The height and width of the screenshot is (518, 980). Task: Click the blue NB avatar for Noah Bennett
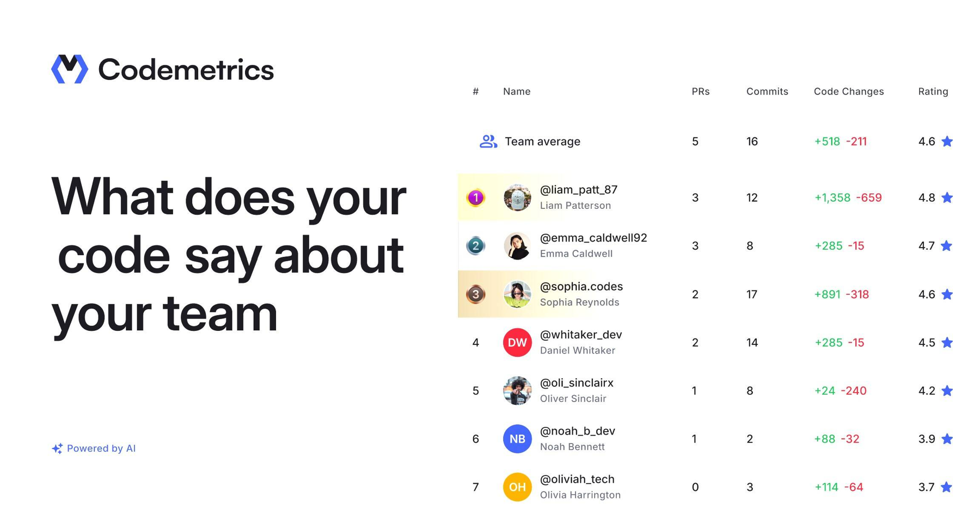[x=517, y=439]
